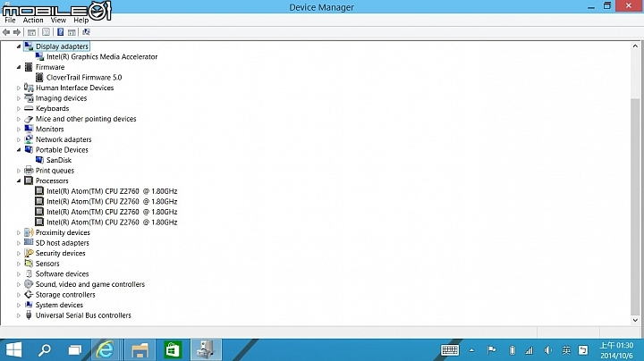Screen dimensions: 644x361
Task: Click the scrollbar up arrow
Action: coord(635,46)
